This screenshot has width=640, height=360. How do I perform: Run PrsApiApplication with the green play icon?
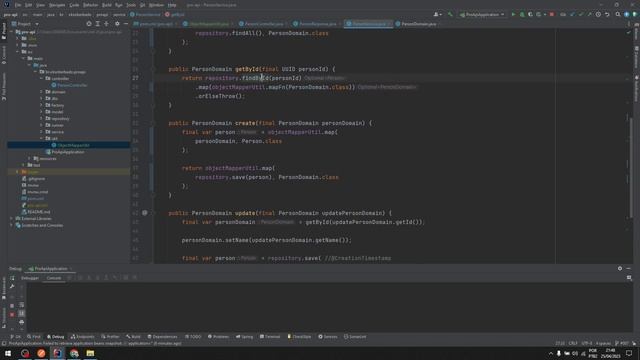(513, 14)
